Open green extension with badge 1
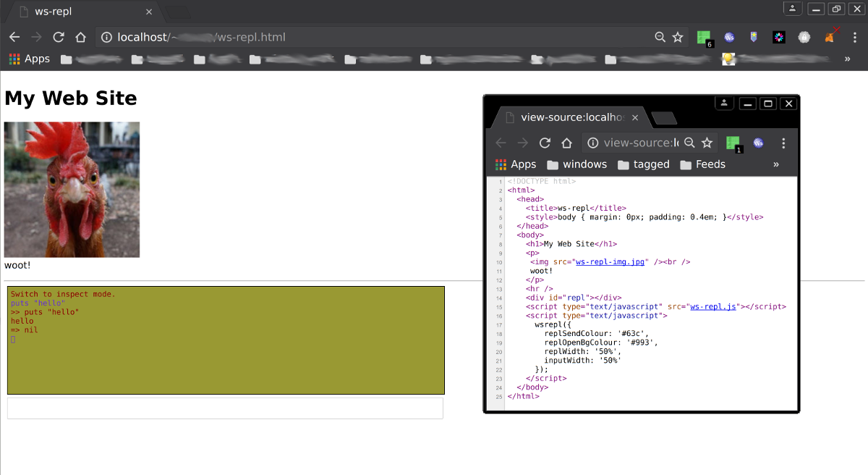Image resolution: width=868 pixels, height=475 pixels. [734, 144]
